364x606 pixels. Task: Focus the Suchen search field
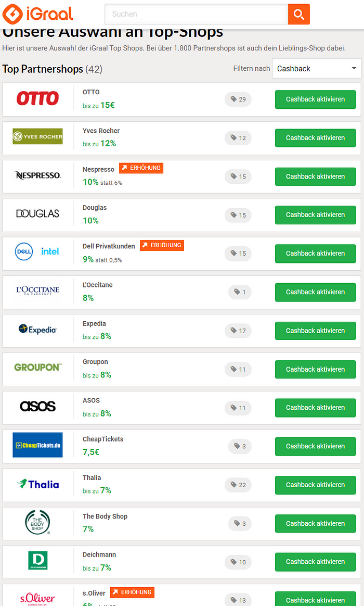point(197,14)
